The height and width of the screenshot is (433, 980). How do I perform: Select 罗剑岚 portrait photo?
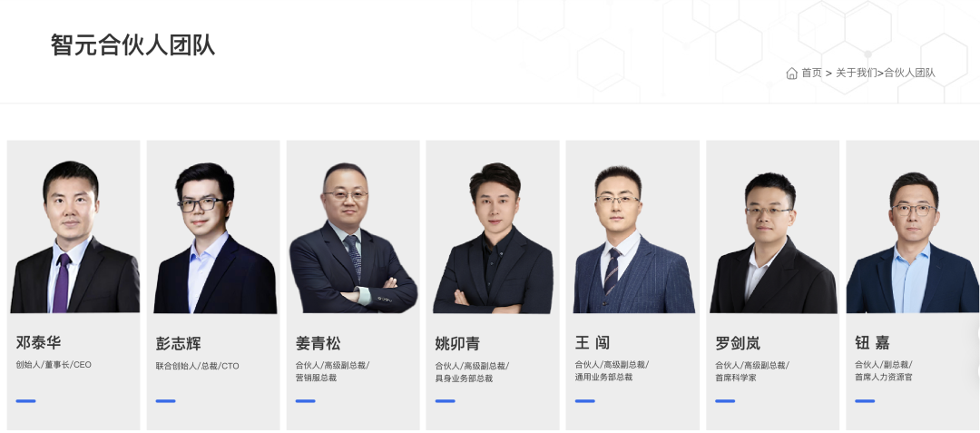pos(773,242)
